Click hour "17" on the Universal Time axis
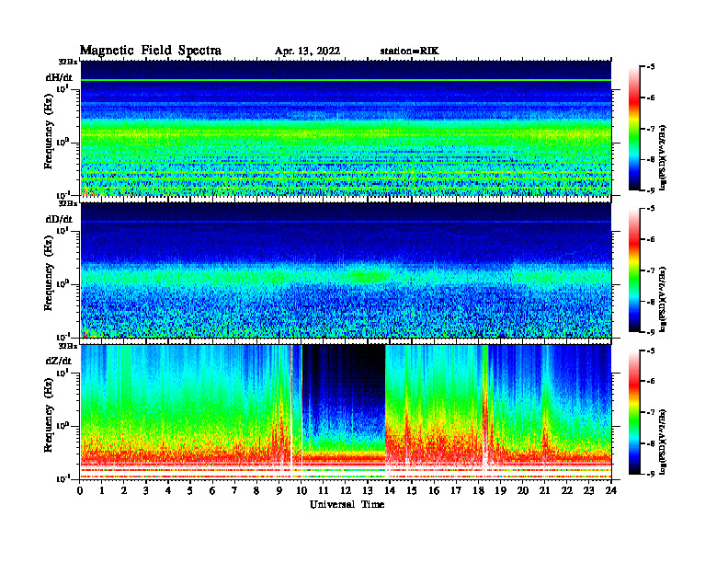The width and height of the screenshot is (728, 563). click(x=456, y=491)
